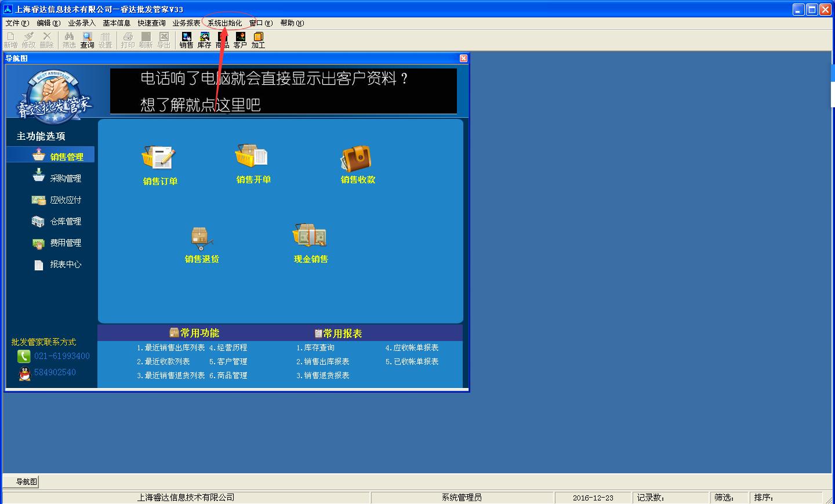Viewport: 835px width, 504px height.
Task: Open the 业务报表 menu
Action: [186, 23]
